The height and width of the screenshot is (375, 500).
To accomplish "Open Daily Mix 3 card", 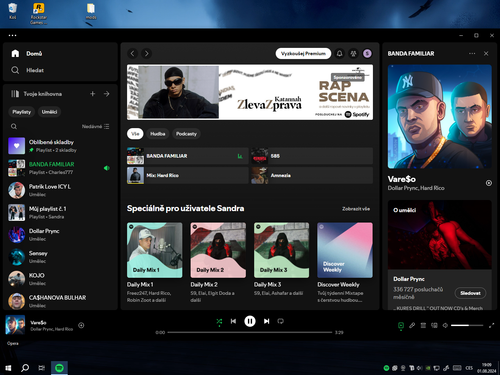I will point(282,262).
